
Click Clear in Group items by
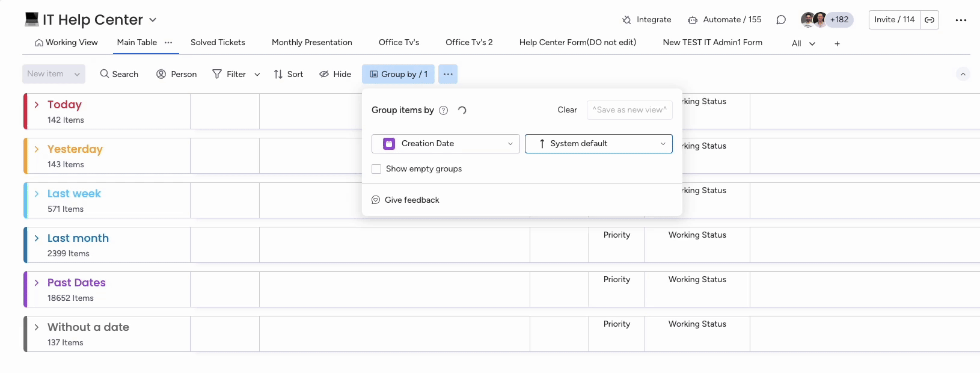567,110
